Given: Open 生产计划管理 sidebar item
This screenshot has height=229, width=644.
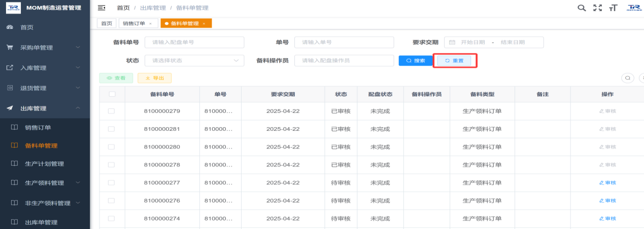Looking at the screenshot, I should click(45, 164).
